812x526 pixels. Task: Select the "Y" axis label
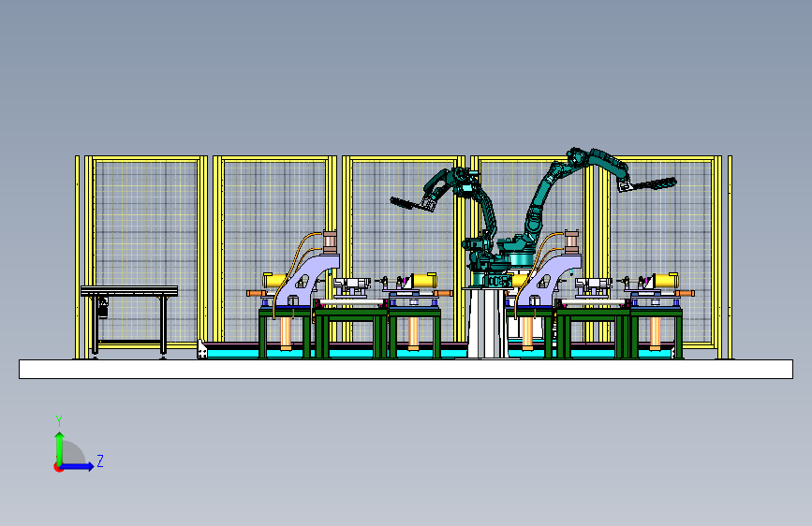click(x=59, y=421)
